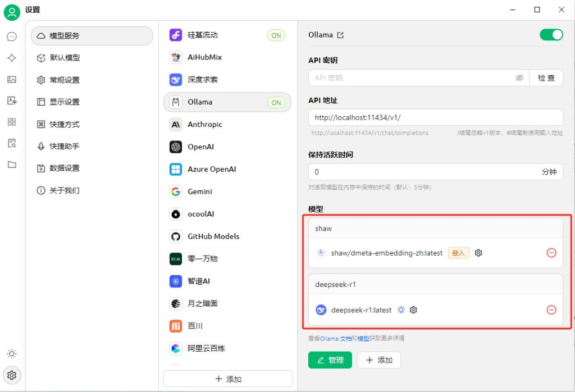Click the Anthropic provider logo
Image resolution: width=575 pixels, height=392 pixels.
click(176, 125)
